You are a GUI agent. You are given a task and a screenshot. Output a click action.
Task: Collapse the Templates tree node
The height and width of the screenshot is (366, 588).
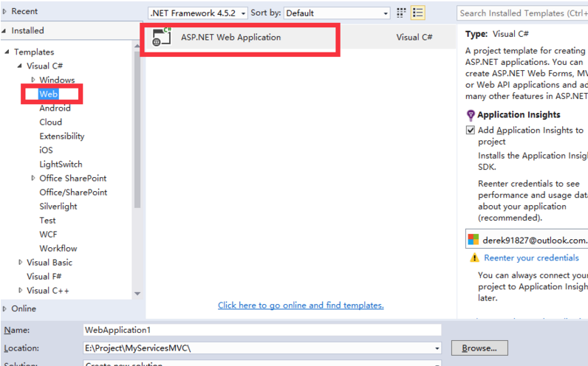click(x=7, y=52)
